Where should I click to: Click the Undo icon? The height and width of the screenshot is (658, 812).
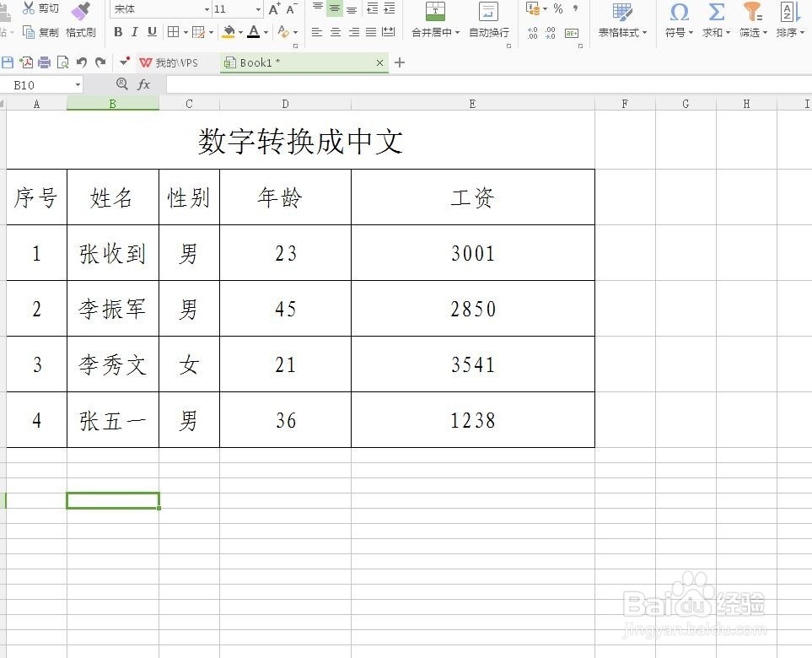pyautogui.click(x=80, y=62)
